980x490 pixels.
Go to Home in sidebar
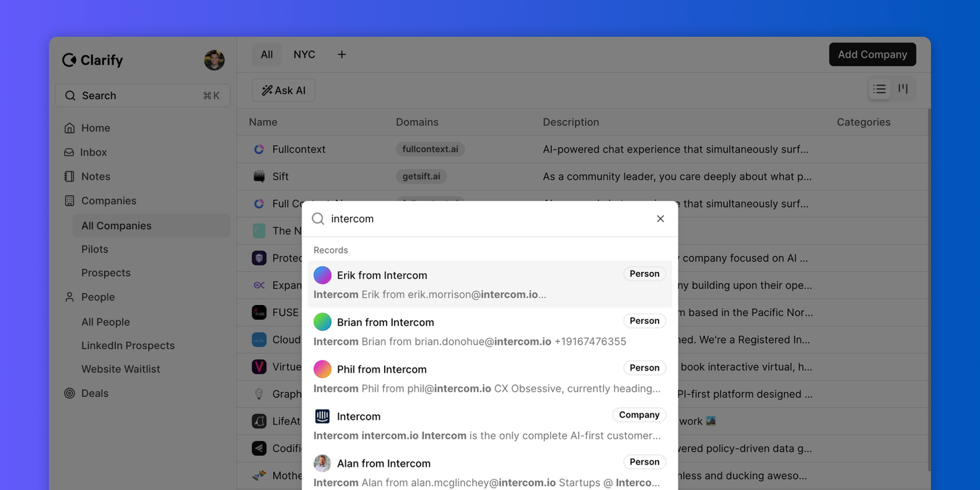(x=96, y=128)
